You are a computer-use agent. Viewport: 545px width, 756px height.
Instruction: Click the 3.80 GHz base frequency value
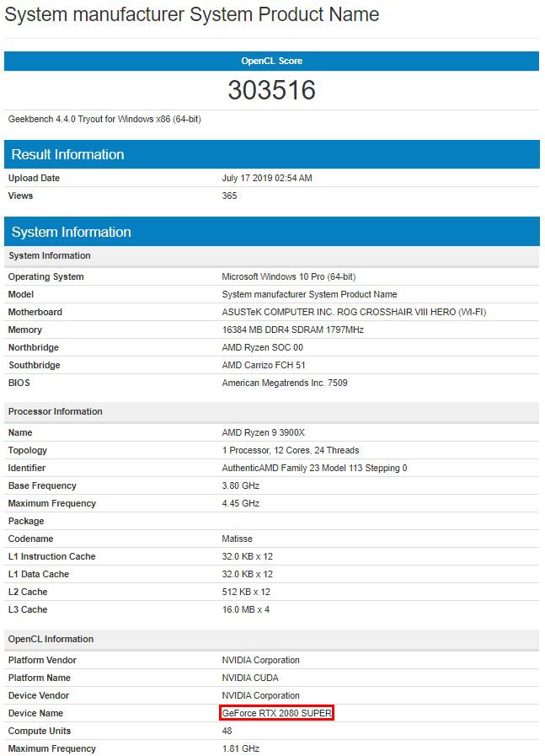tap(240, 485)
